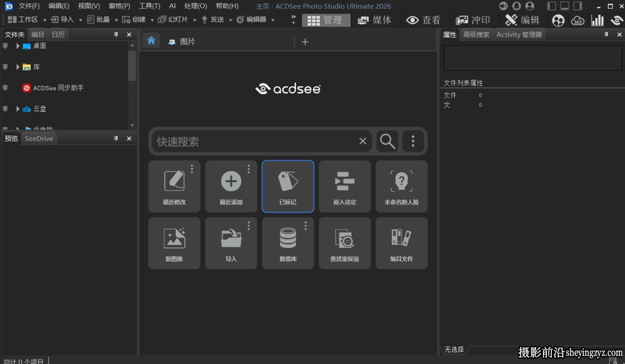Open the 365 cloud mode icon
Viewport: 625px width, 364px height.
point(578,20)
